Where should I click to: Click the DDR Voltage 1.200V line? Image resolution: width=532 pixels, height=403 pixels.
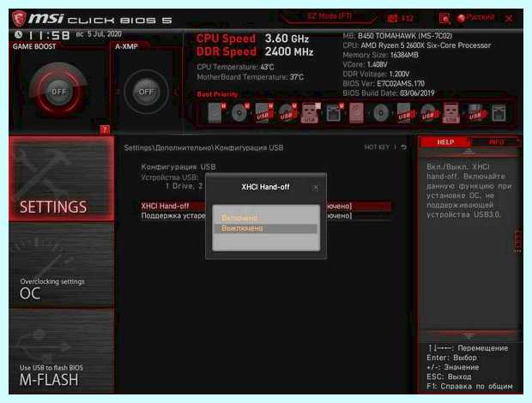[376, 74]
